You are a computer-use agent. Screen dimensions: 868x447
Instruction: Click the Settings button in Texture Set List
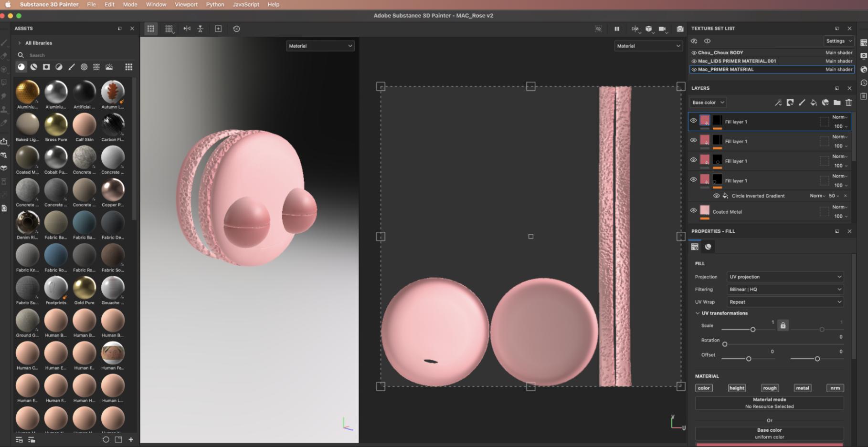click(839, 41)
